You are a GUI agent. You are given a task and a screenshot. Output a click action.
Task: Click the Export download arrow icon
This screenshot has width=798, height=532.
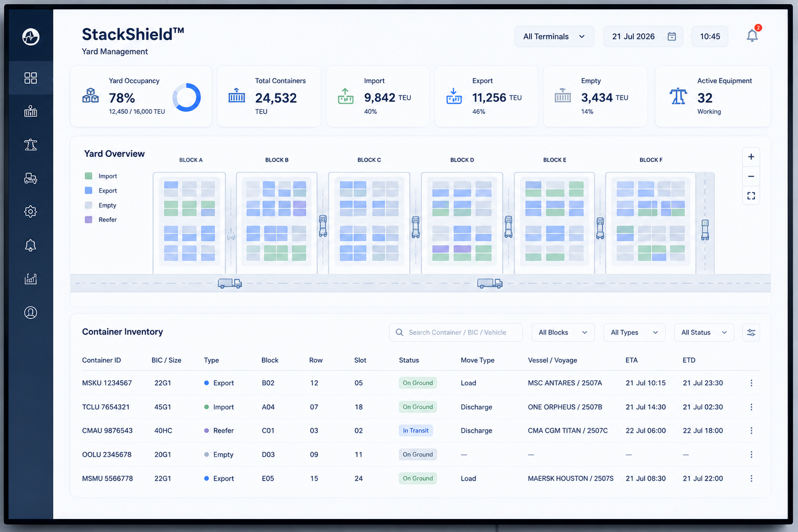pos(454,96)
